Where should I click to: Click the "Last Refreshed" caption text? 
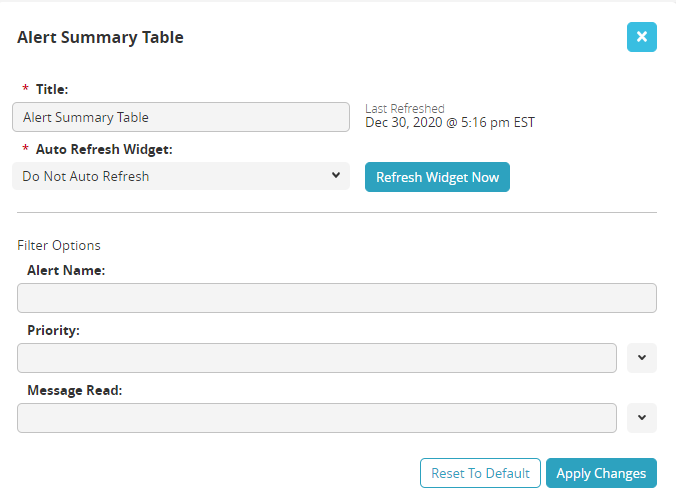[405, 108]
